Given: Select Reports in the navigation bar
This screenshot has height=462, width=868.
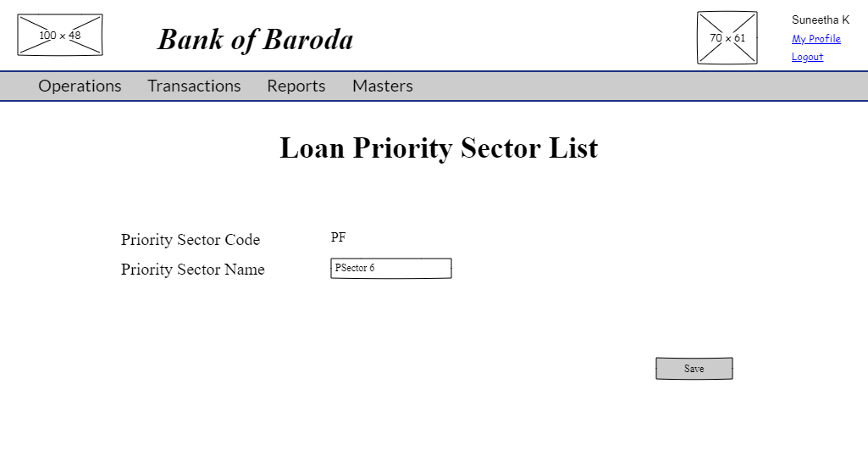Looking at the screenshot, I should 296,86.
